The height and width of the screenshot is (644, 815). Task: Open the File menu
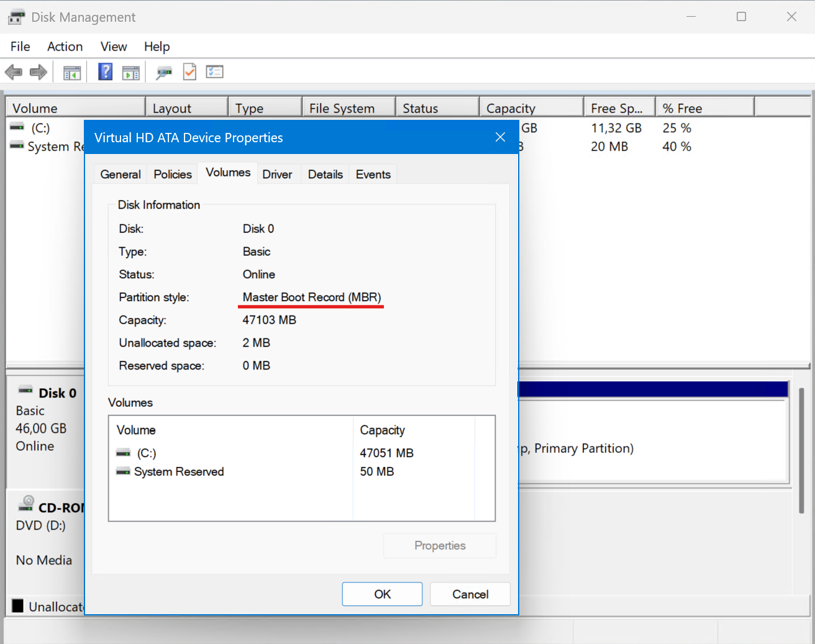[x=20, y=47]
